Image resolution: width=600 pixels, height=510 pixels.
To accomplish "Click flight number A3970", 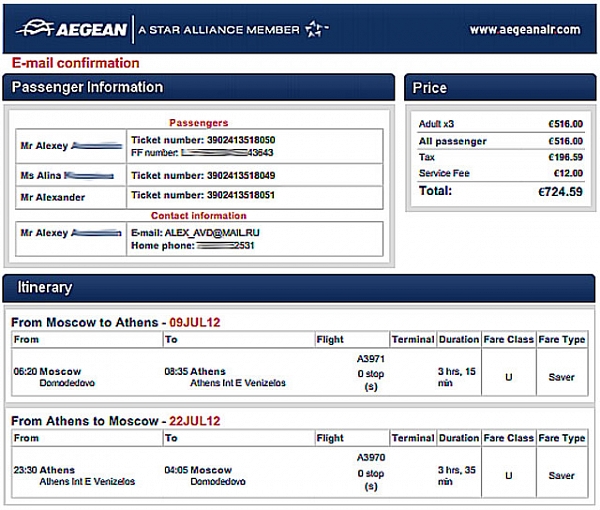I will click(x=370, y=457).
